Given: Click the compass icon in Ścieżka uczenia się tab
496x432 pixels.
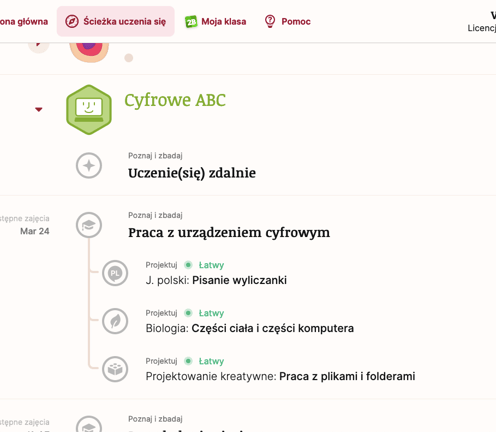Looking at the screenshot, I should click(72, 22).
